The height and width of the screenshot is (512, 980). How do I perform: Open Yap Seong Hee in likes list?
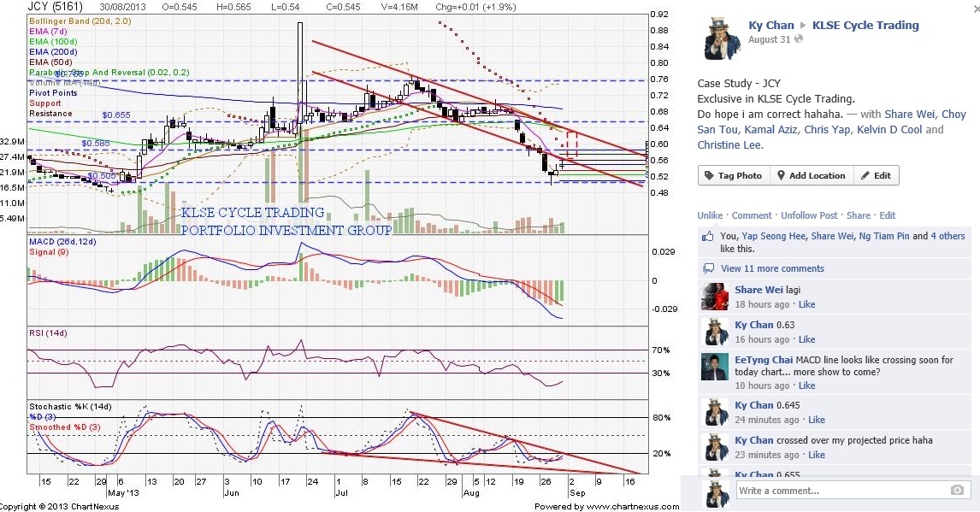point(773,236)
